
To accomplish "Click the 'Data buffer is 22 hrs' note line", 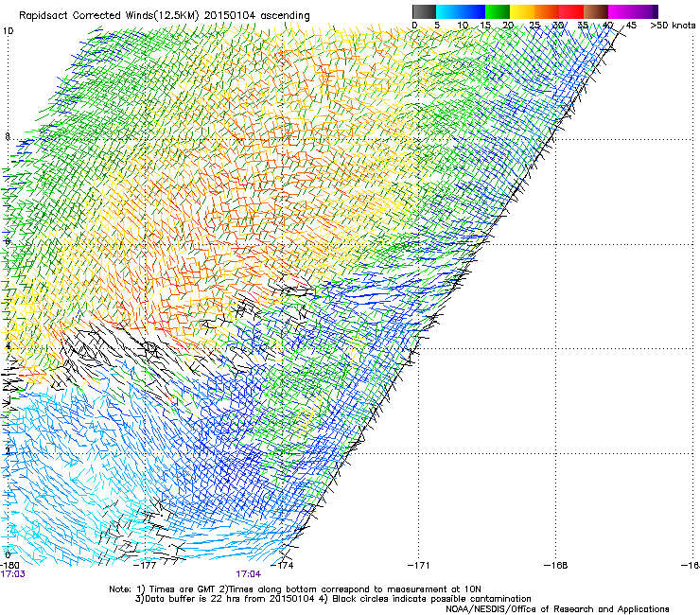I will point(333,599).
